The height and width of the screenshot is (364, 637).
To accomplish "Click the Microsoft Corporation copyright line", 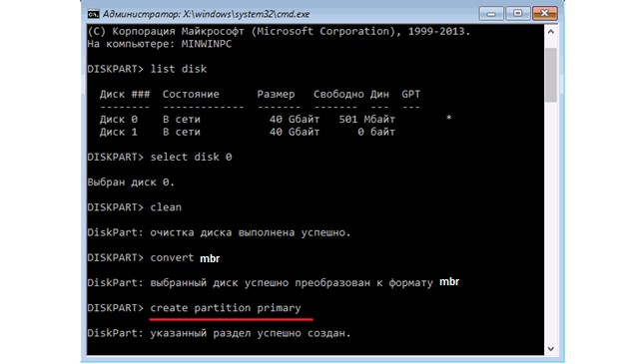I will pos(279,31).
